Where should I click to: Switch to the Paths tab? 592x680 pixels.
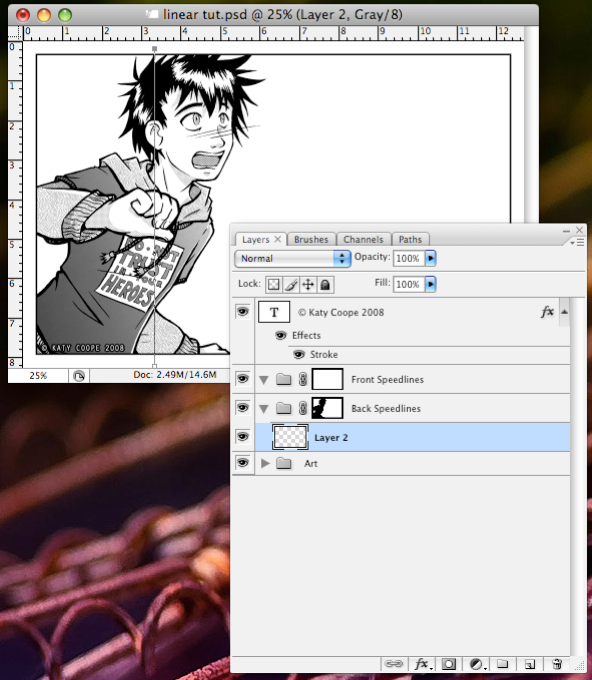(x=410, y=239)
